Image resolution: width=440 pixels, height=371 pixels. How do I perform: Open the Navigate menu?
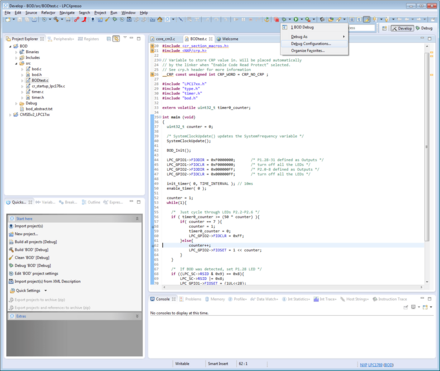click(67, 13)
